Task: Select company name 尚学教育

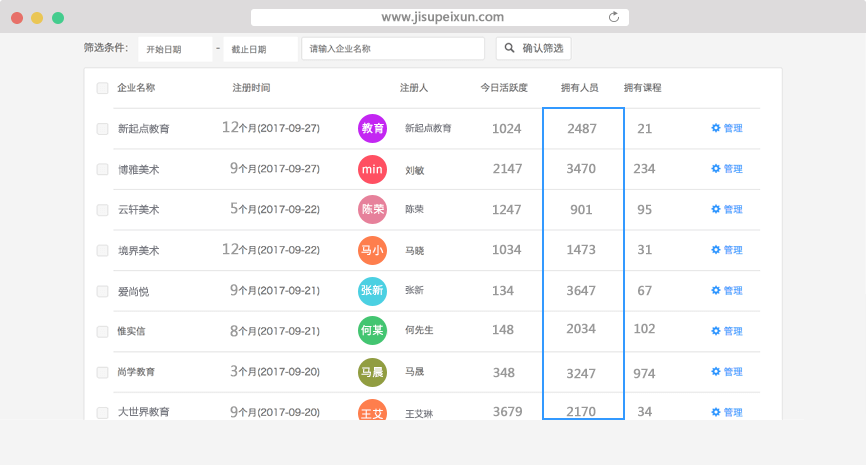Action: click(x=136, y=372)
